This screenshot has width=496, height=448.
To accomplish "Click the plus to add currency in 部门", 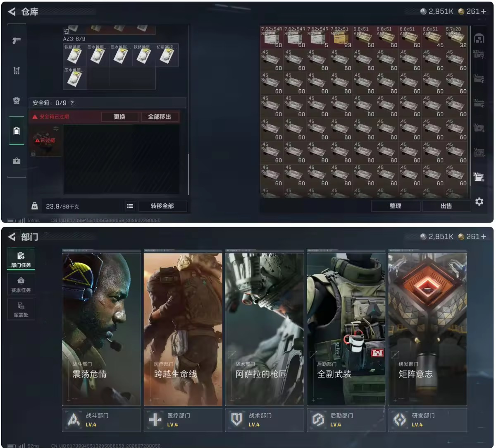I will tap(484, 237).
